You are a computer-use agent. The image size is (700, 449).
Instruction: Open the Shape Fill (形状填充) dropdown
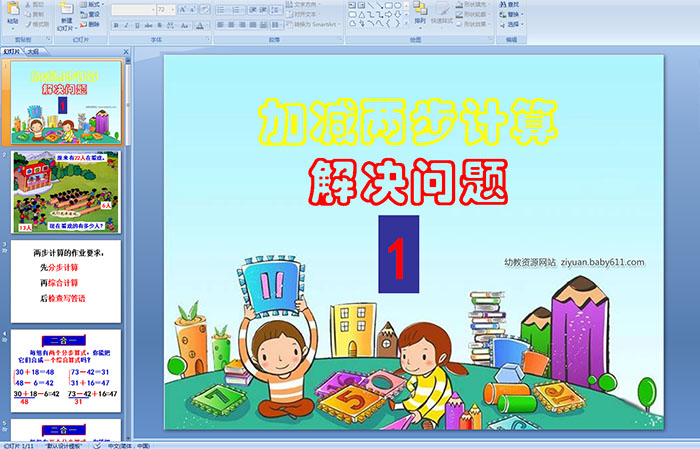pos(474,4)
